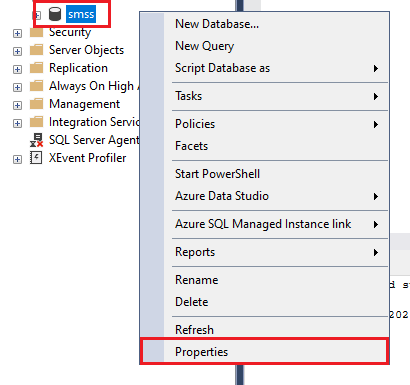The height and width of the screenshot is (385, 410).
Task: Open database Properties from context menu
Action: (264, 352)
